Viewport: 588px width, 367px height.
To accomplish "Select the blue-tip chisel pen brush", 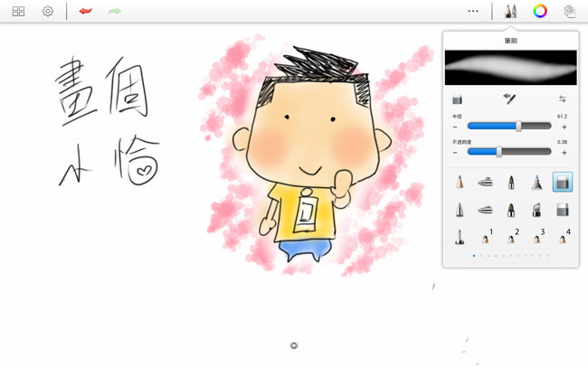I will click(x=536, y=183).
